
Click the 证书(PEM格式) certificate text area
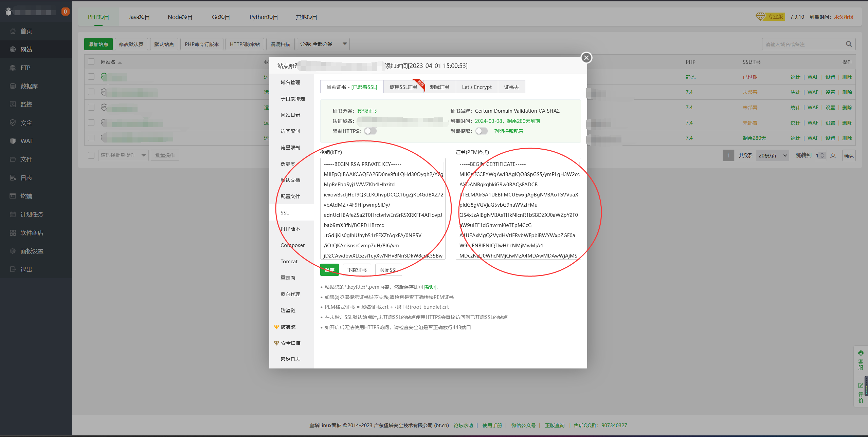(x=518, y=209)
